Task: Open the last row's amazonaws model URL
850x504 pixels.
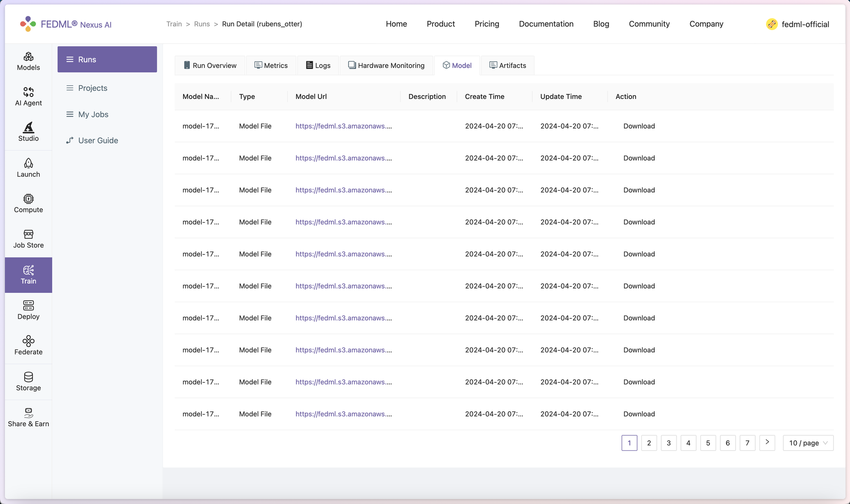Action: (343, 414)
